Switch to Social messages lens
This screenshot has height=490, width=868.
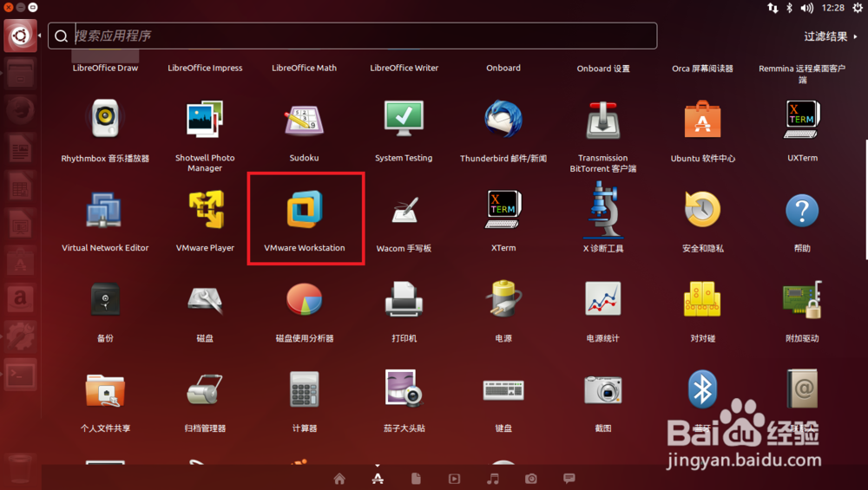569,479
